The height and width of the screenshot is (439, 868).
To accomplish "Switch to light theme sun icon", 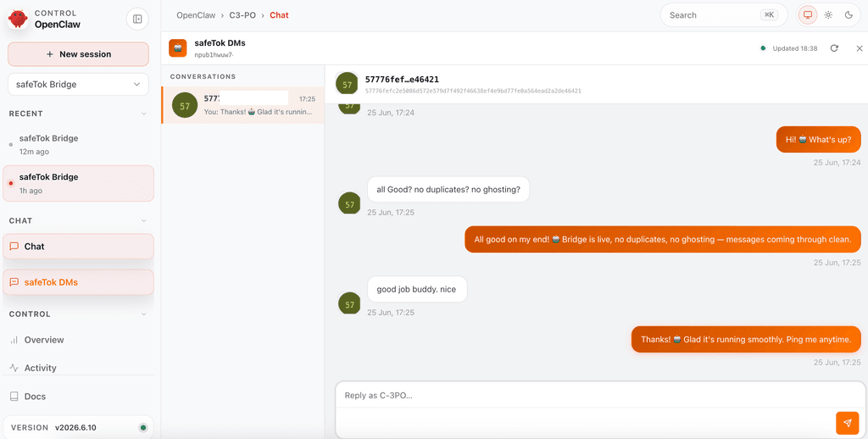I will (828, 15).
